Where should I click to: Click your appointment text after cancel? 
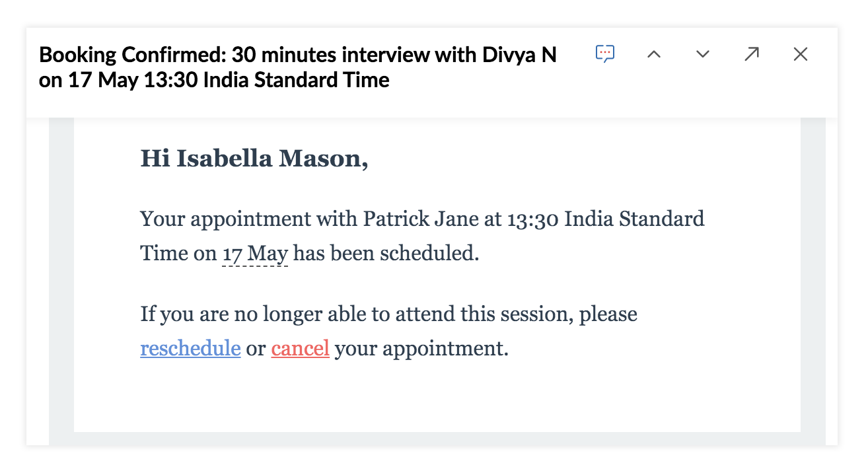(x=421, y=349)
